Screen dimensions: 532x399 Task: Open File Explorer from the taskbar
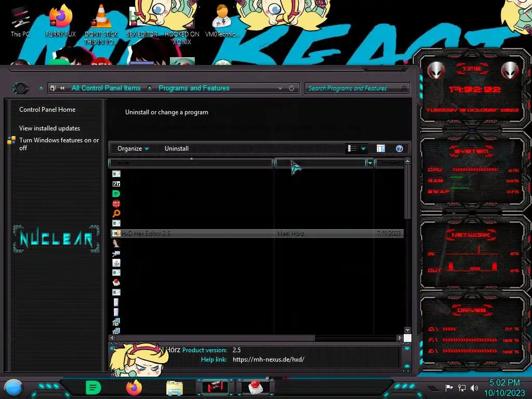point(175,388)
